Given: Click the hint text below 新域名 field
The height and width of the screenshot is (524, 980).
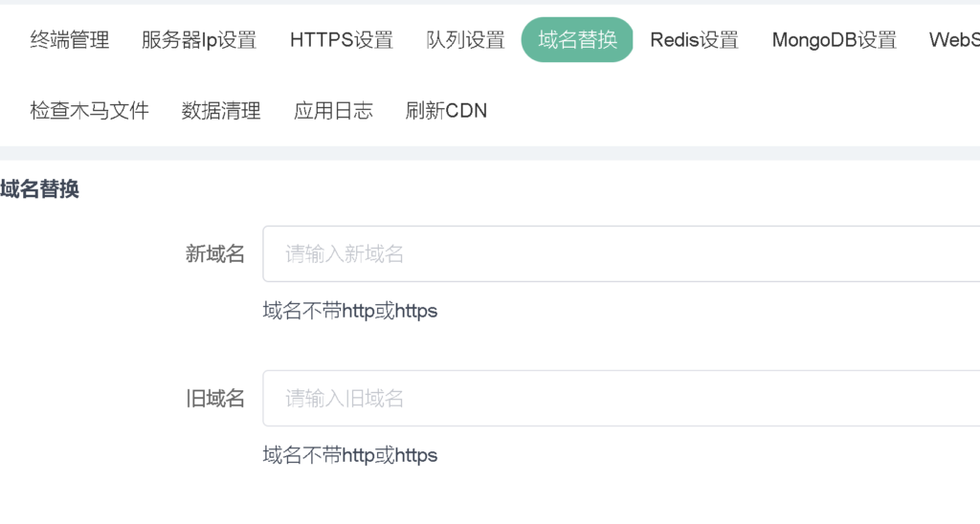Looking at the screenshot, I should point(350,311).
